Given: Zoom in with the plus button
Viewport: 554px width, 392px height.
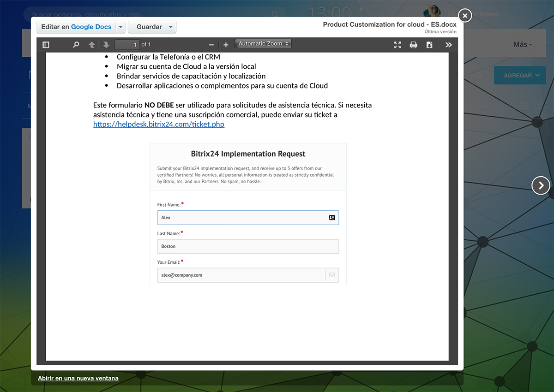Looking at the screenshot, I should pyautogui.click(x=226, y=45).
